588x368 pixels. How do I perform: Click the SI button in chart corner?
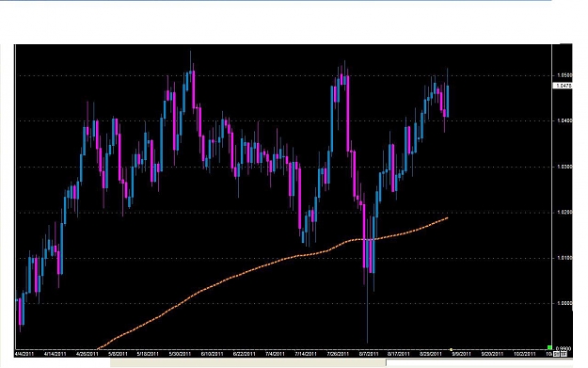(x=557, y=354)
